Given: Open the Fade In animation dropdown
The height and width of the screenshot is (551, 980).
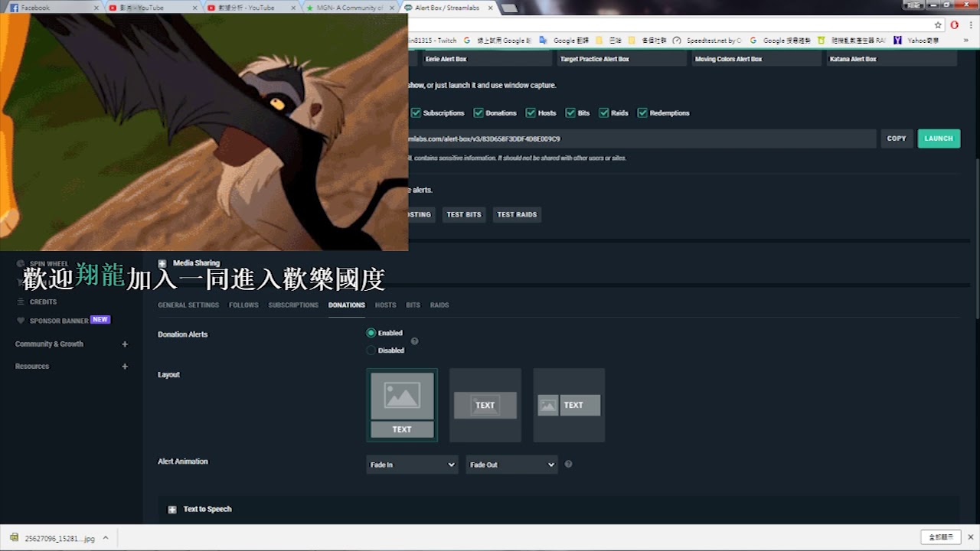Looking at the screenshot, I should tap(412, 465).
